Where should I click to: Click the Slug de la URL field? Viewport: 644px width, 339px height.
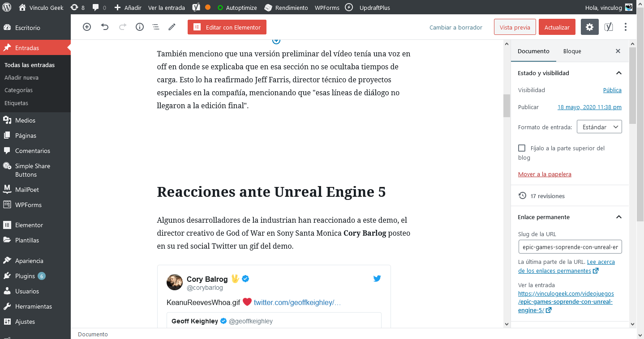[570, 247]
